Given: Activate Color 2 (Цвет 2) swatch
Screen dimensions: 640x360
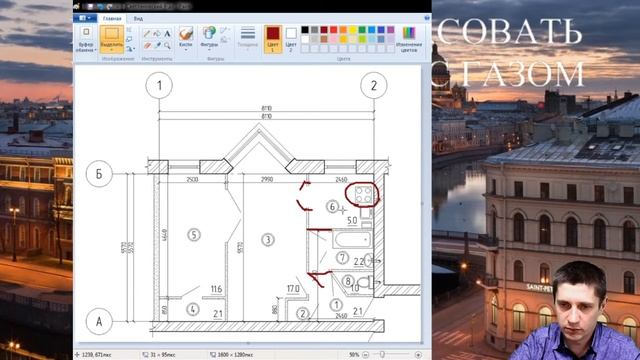Looking at the screenshot, I should point(291,40).
